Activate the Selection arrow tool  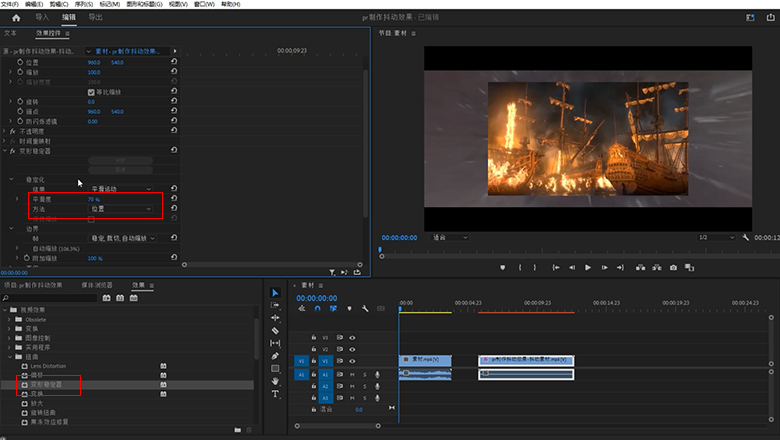tap(275, 292)
